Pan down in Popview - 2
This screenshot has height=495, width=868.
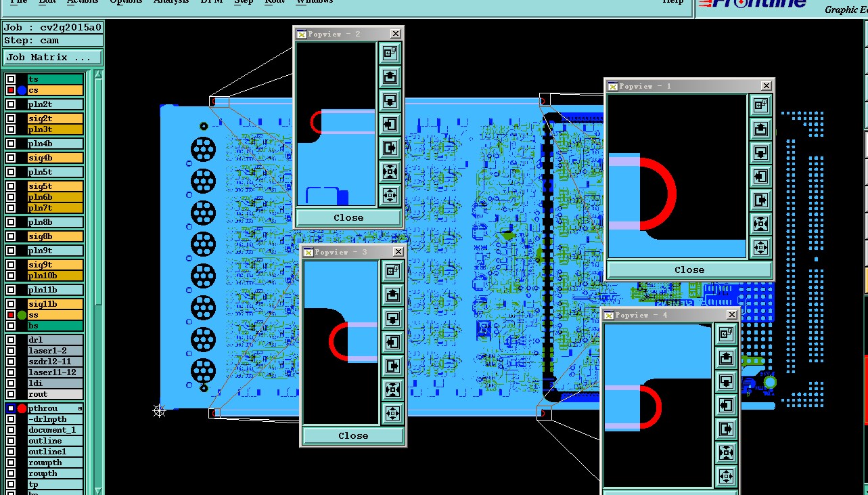390,101
